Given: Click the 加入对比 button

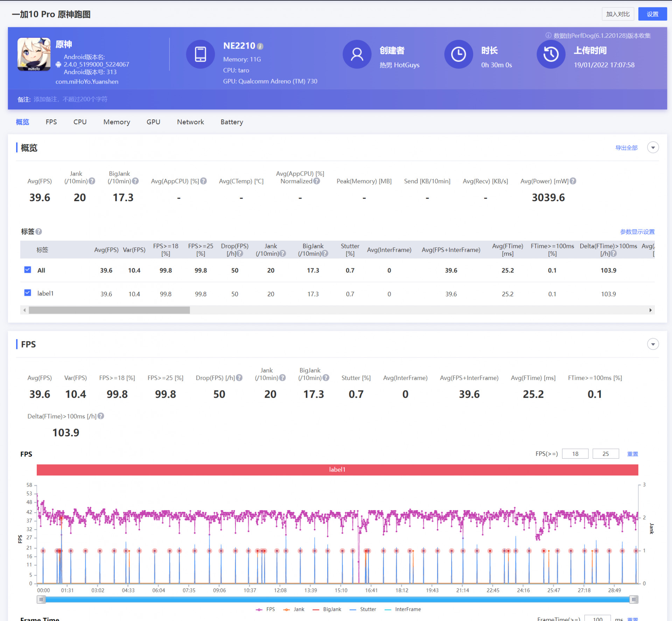Looking at the screenshot, I should click(x=617, y=14).
